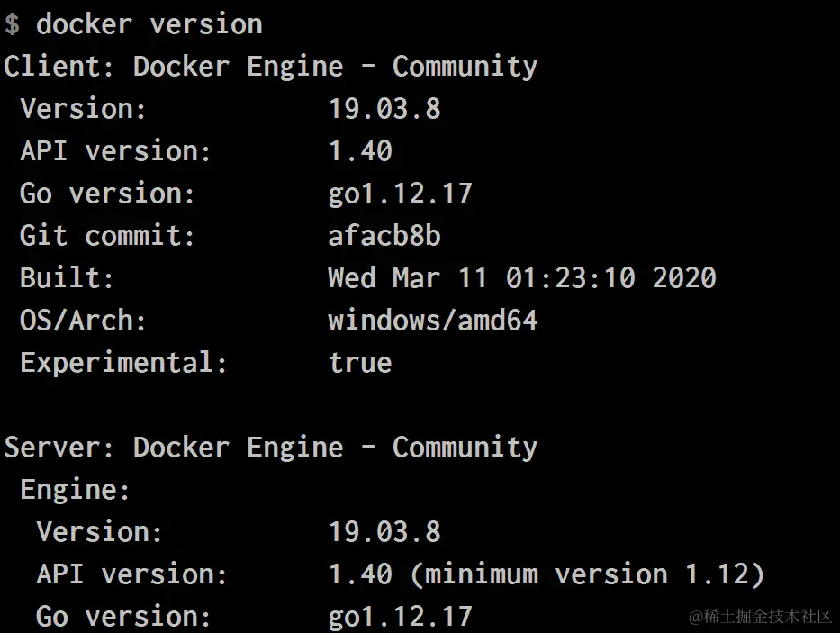Click the Server '1.40 (minimum version 1.12)' value

(546, 574)
